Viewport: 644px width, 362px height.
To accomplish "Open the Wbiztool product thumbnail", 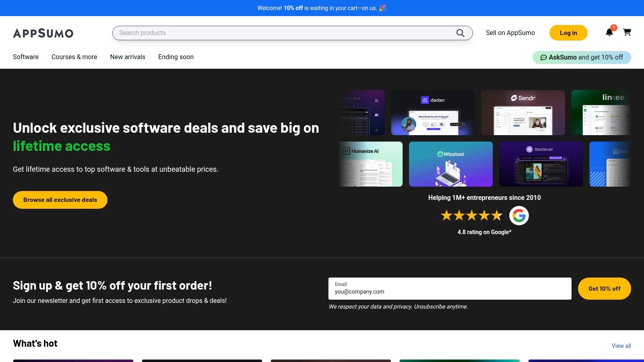I will (x=451, y=164).
